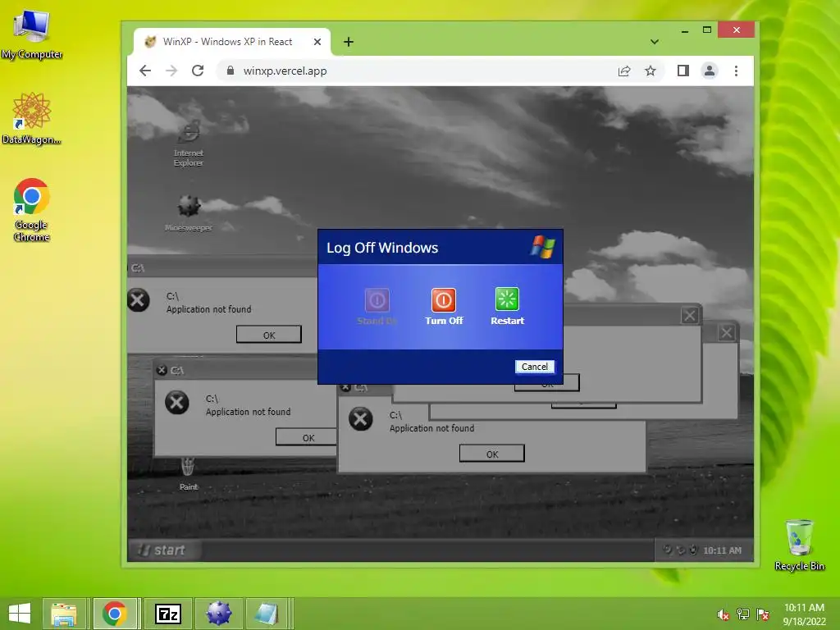
Task: Click OK in bottom-center error dialog
Action: point(492,454)
